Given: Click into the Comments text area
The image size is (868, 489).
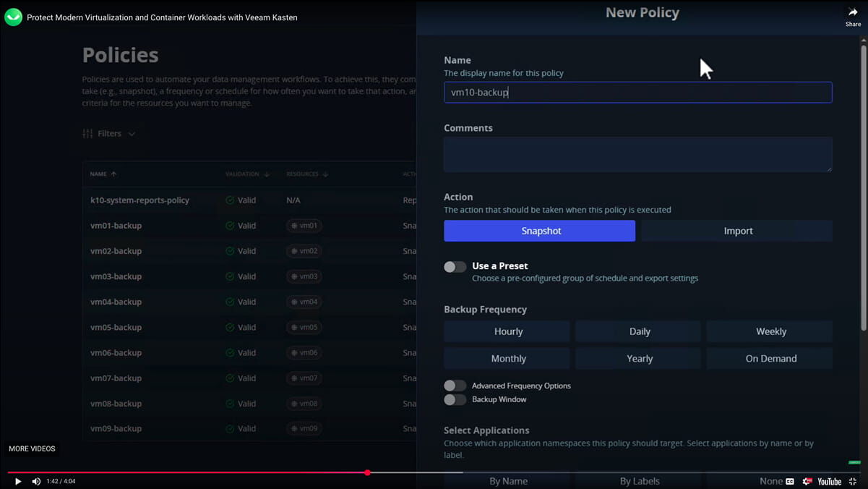Looking at the screenshot, I should click(x=638, y=155).
